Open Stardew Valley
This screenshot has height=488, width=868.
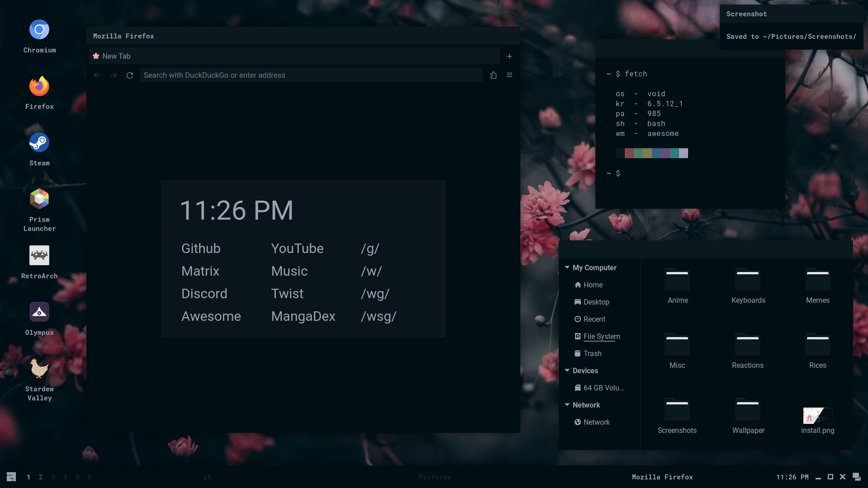pos(39,368)
